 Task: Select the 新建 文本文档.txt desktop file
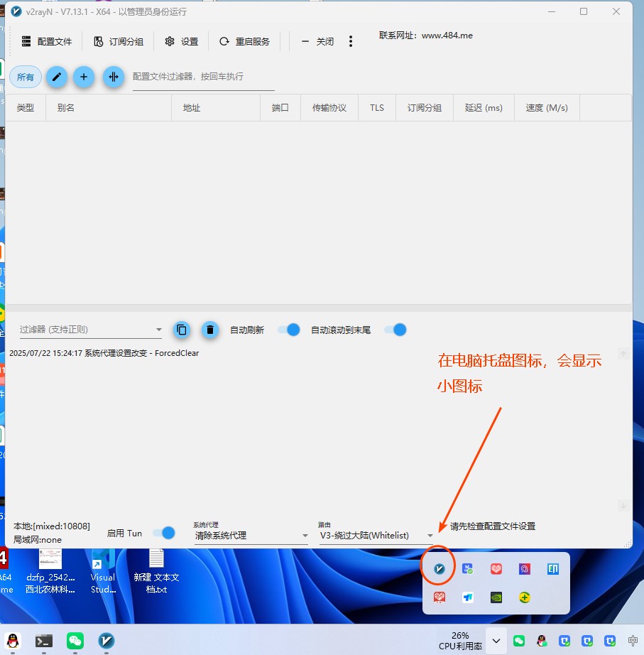coord(156,571)
